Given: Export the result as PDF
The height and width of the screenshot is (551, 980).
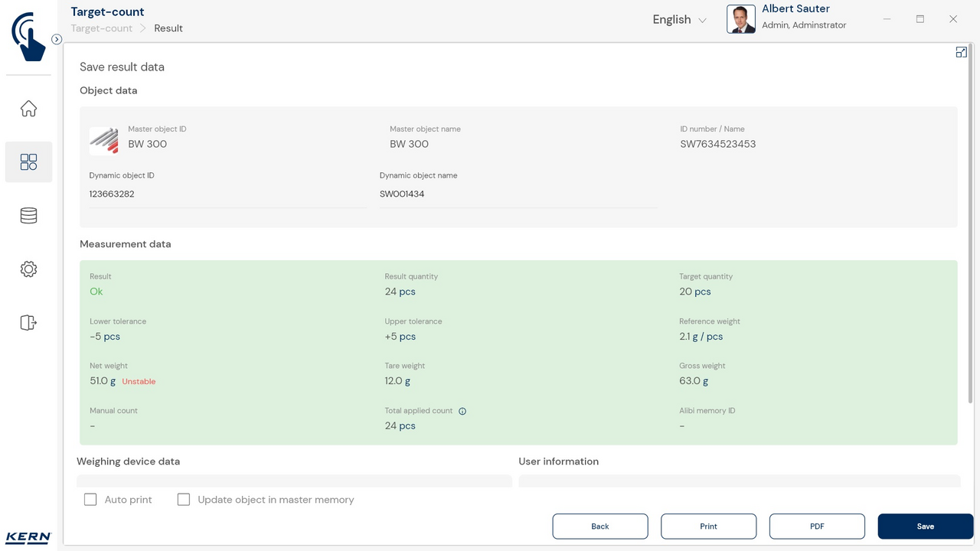Looking at the screenshot, I should (817, 527).
